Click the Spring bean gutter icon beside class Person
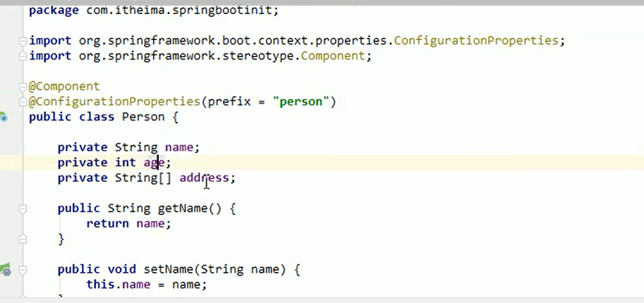 click(3, 117)
